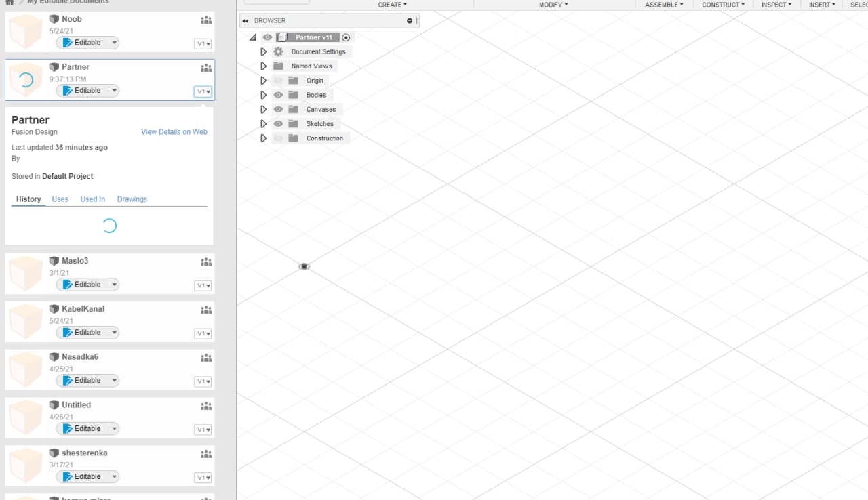Hide the Canvases folder via eye icon

(278, 109)
